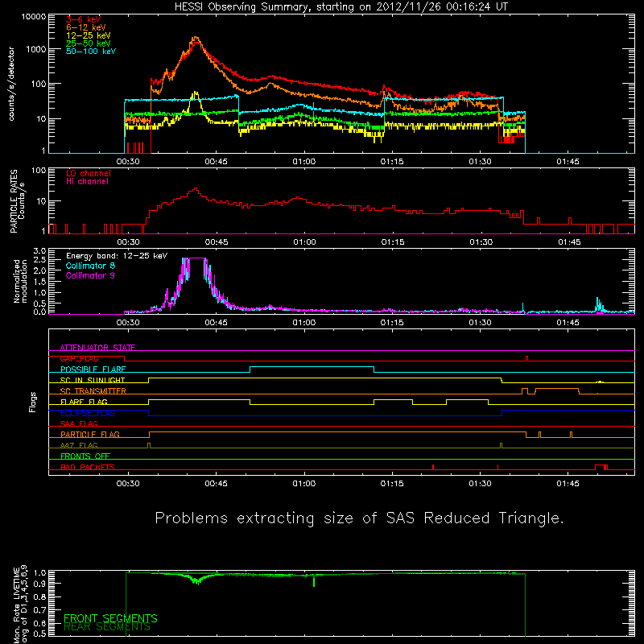This screenshot has height=644, width=644.
Task: Select the 3-6 keV legend label
Action: 84,19
